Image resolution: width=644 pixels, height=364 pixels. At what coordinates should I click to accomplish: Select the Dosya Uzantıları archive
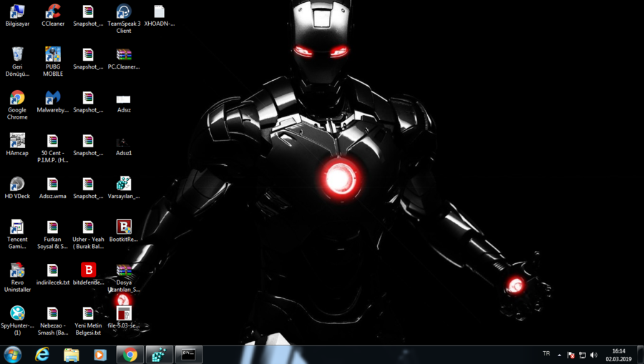pos(124,277)
